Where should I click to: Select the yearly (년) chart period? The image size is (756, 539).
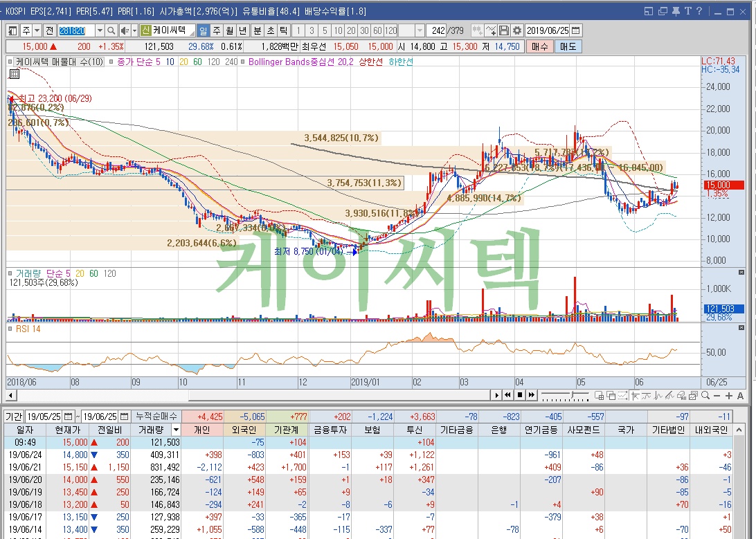[243, 31]
